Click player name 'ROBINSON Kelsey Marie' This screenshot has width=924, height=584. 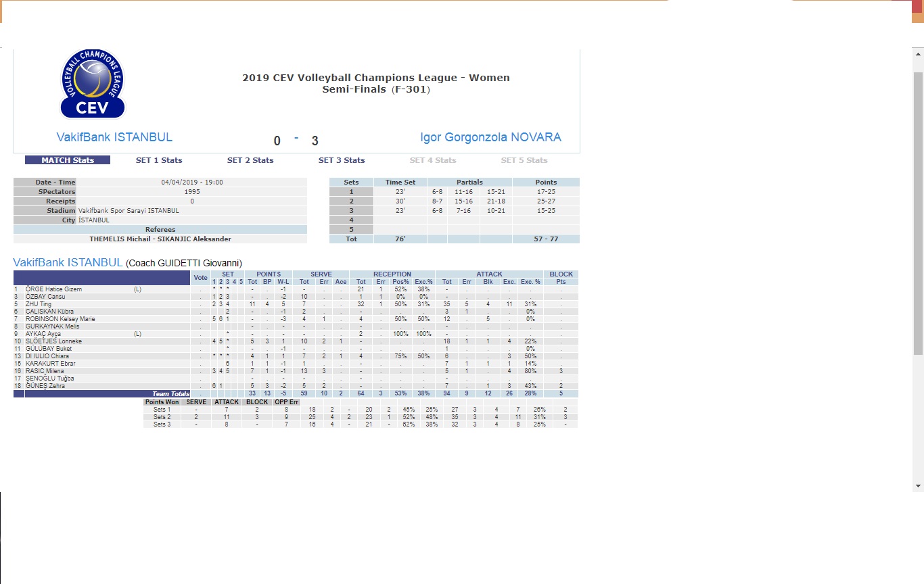(x=60, y=319)
